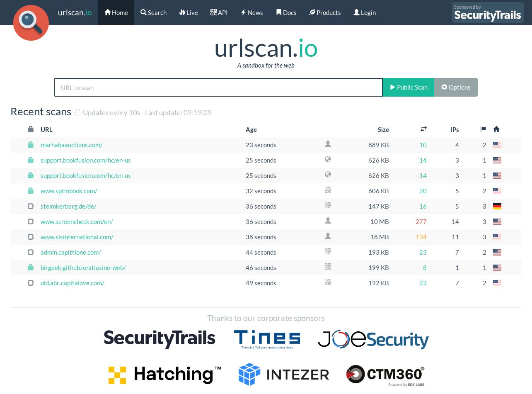Click the URL column header
Screen dimensions: 532x394
(x=46, y=130)
